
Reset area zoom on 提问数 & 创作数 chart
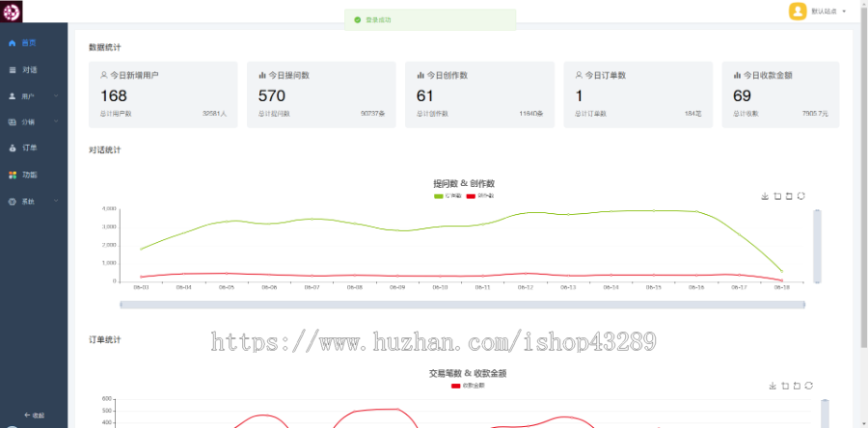(x=789, y=196)
